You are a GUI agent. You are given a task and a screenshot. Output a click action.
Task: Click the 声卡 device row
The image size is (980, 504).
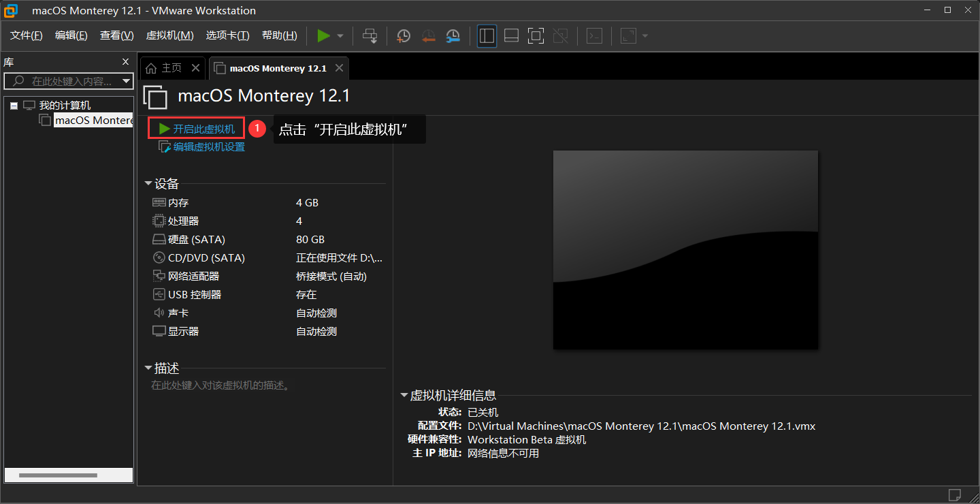coord(267,313)
